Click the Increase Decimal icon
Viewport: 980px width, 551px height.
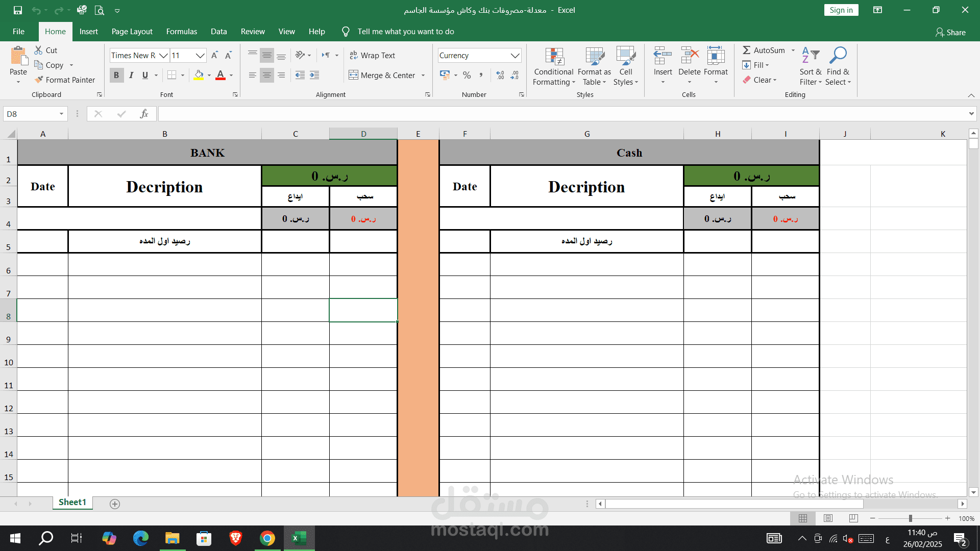(500, 75)
